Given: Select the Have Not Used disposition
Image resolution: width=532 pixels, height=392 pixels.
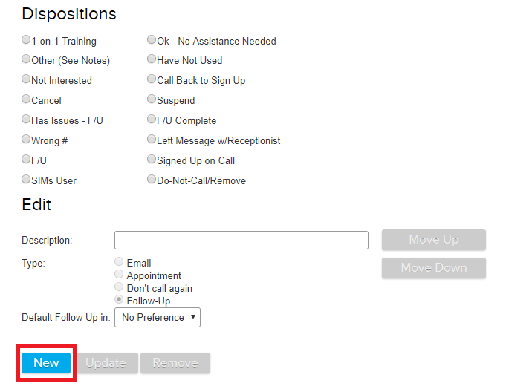Looking at the screenshot, I should coord(152,60).
